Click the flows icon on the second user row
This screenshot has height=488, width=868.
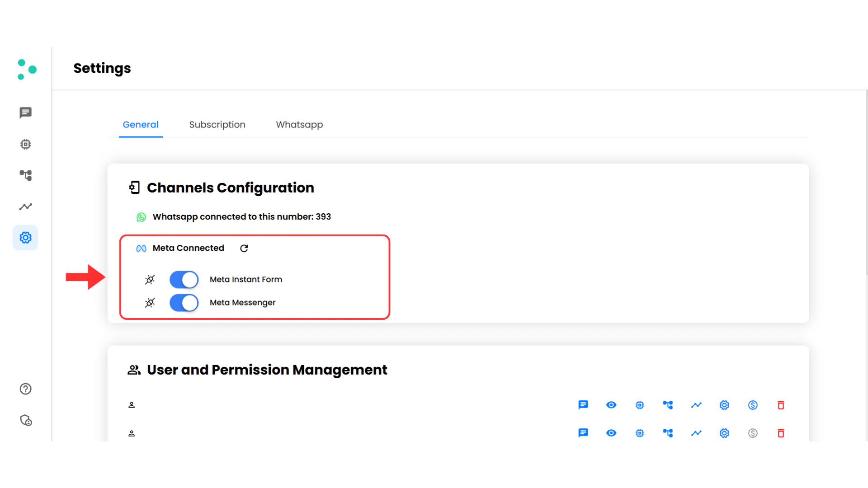[668, 433]
